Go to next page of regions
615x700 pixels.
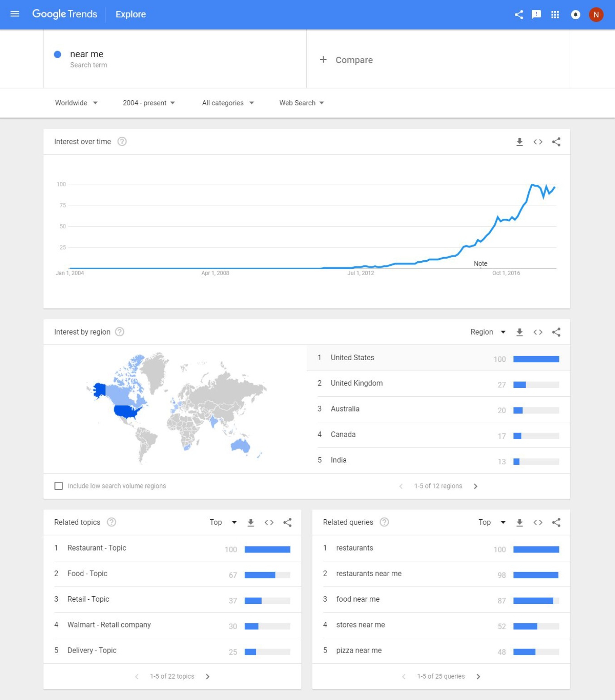tap(475, 486)
